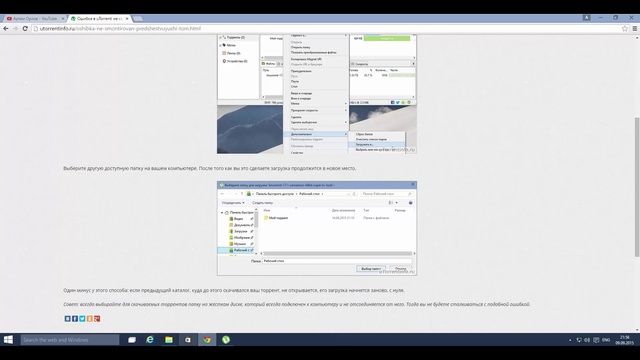Open the Action Center notifications icon
Screen dimensions: 640x360
(x=596, y=340)
